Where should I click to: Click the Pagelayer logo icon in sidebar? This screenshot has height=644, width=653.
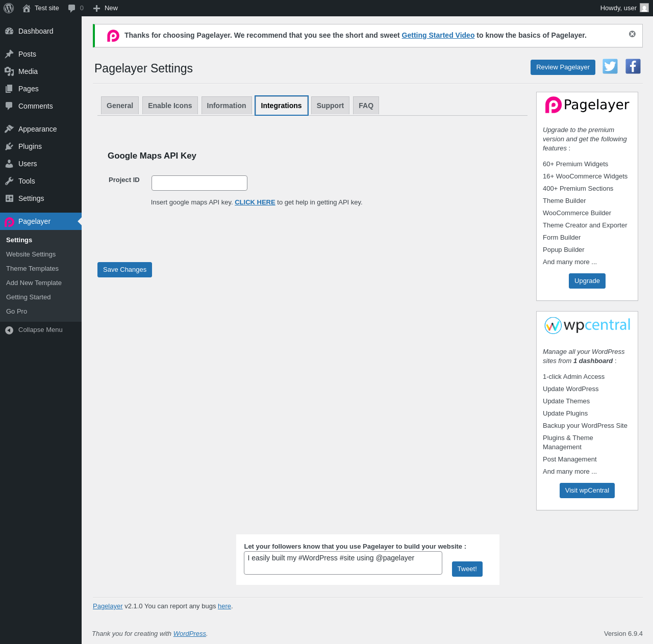(9, 222)
